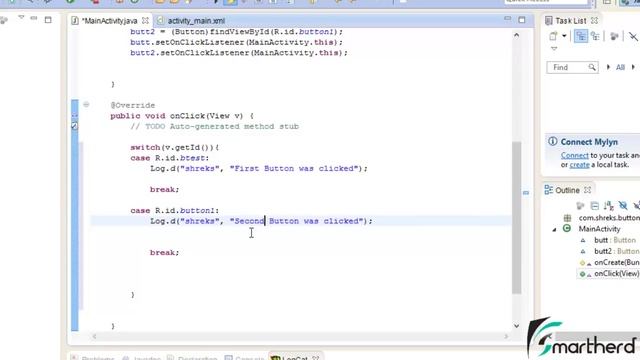The height and width of the screenshot is (360, 640).
Task: Click the left panel view menu triangle
Action: pyautogui.click(x=21, y=18)
